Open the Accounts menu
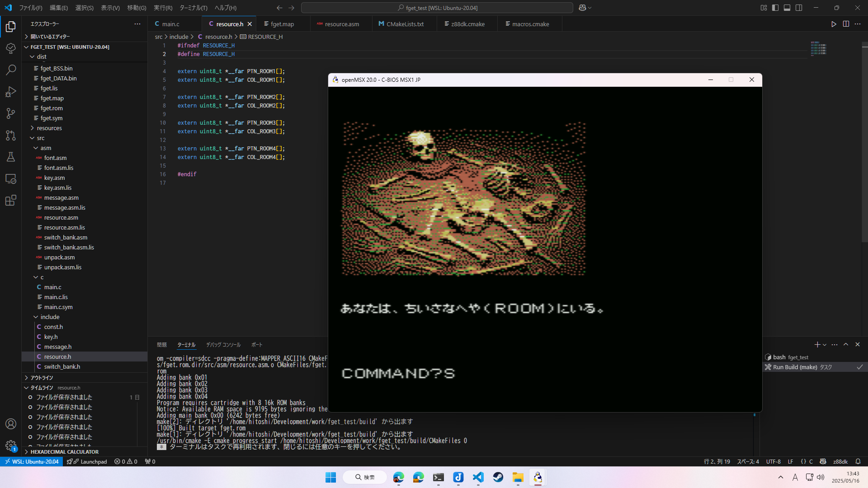 pyautogui.click(x=11, y=424)
